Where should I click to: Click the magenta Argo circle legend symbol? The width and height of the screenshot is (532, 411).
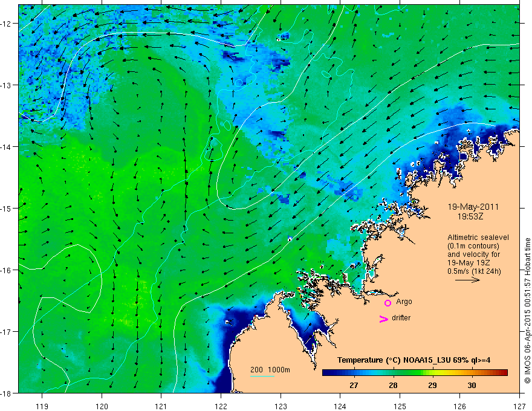(388, 303)
